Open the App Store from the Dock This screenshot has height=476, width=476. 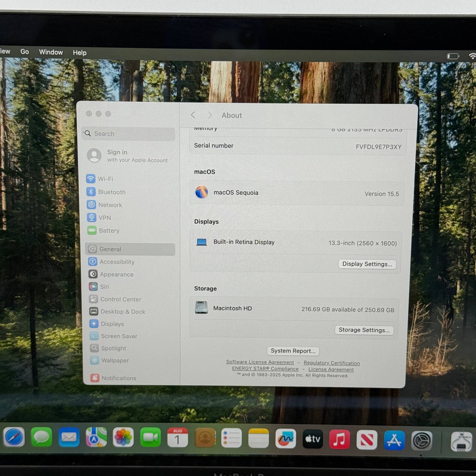point(394,440)
